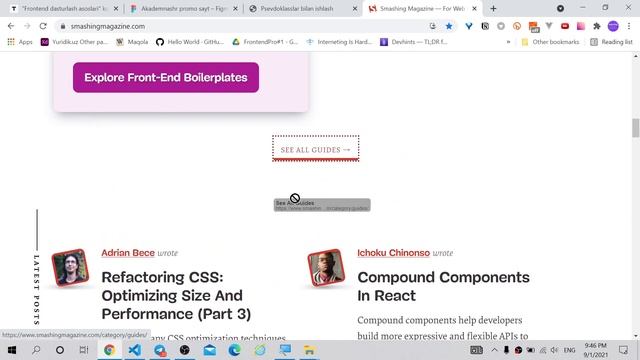
Task: Open Task View on the taskbar
Action: pos(84,350)
